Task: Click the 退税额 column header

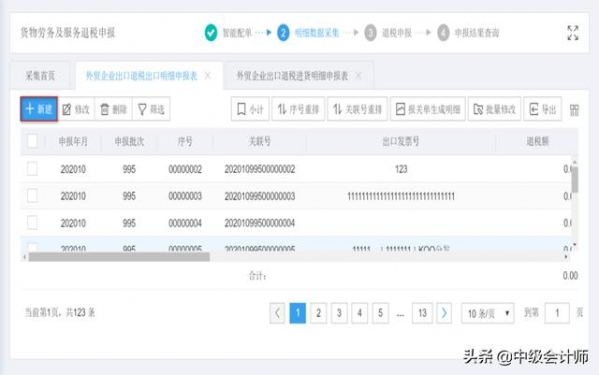Action: coord(537,142)
